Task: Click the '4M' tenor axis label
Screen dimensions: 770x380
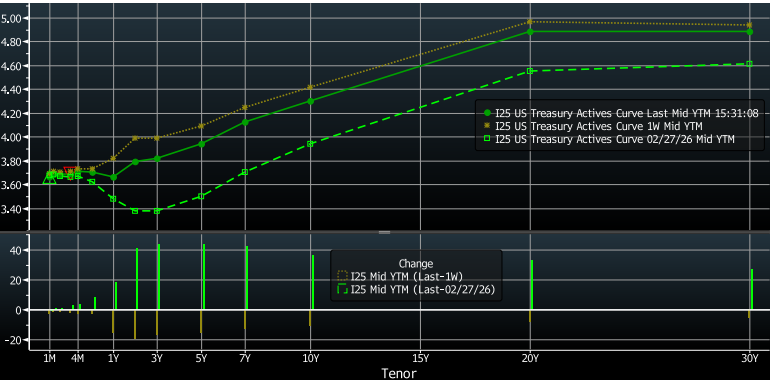Action: coord(77,358)
